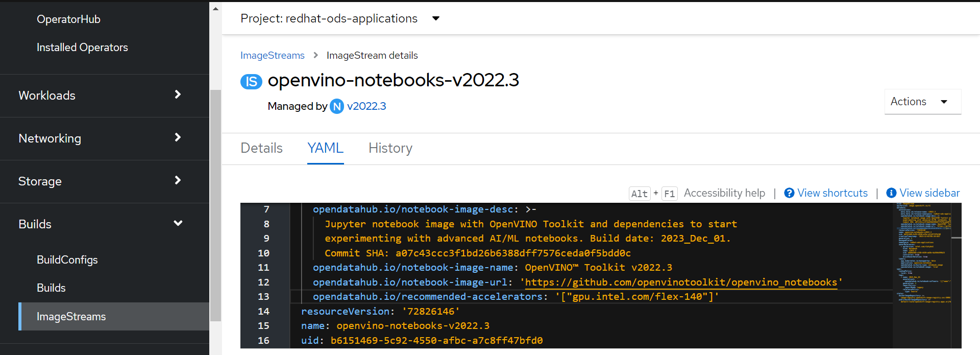Open the Actions dropdown menu
Viewport: 980px width, 355px height.
point(922,102)
